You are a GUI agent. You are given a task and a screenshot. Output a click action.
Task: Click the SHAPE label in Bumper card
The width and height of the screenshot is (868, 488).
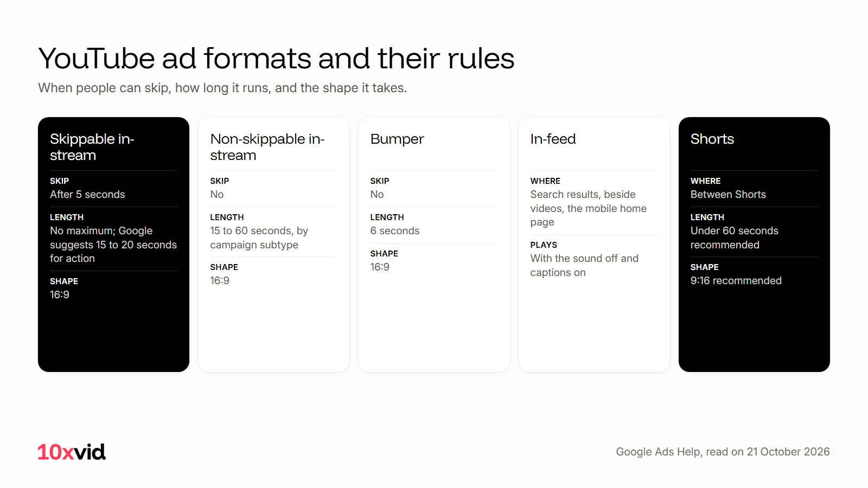tap(384, 253)
